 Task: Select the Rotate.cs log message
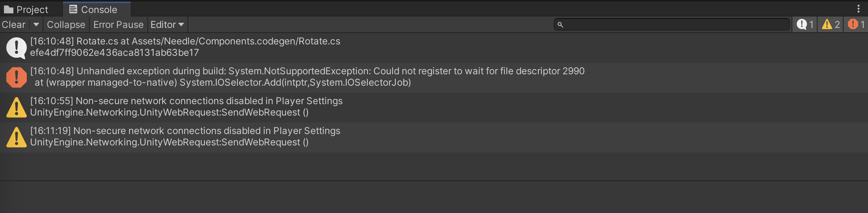(x=185, y=47)
